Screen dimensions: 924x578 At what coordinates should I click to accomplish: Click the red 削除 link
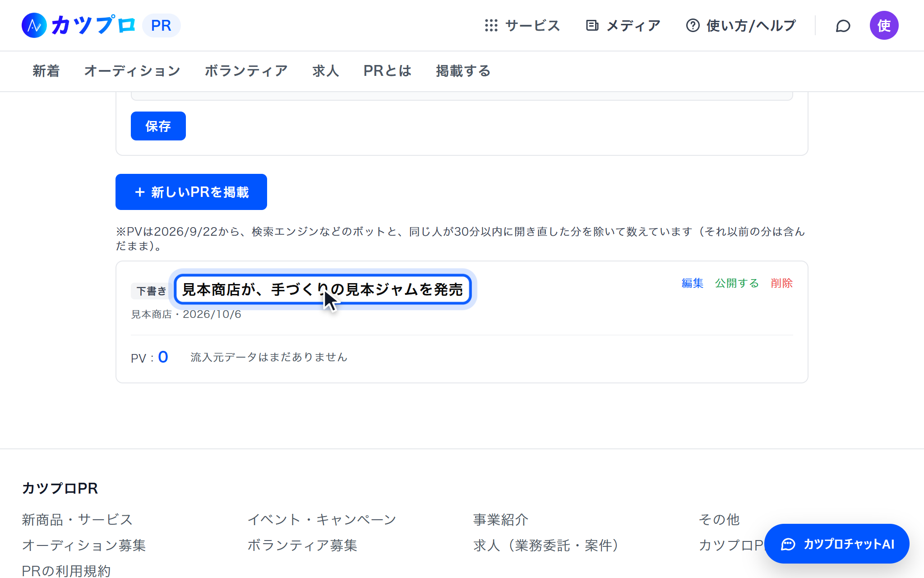click(x=782, y=283)
